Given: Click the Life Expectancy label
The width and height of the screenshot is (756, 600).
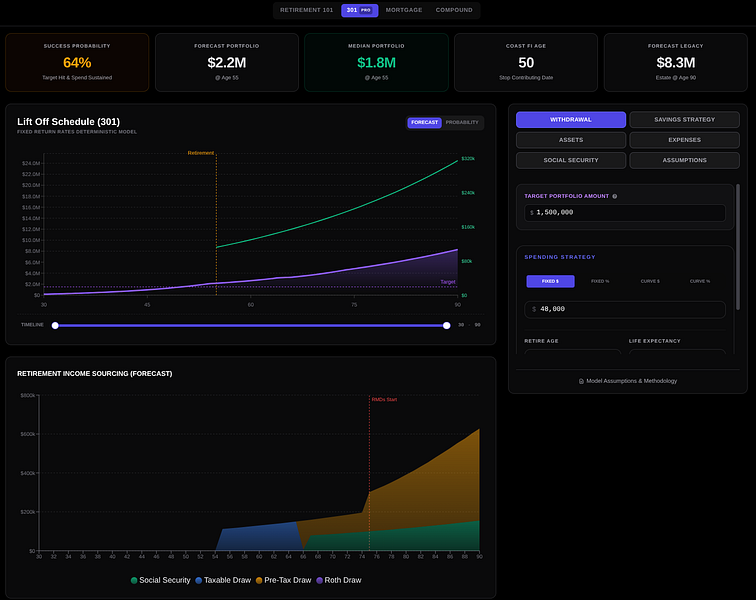Looking at the screenshot, I should (654, 341).
